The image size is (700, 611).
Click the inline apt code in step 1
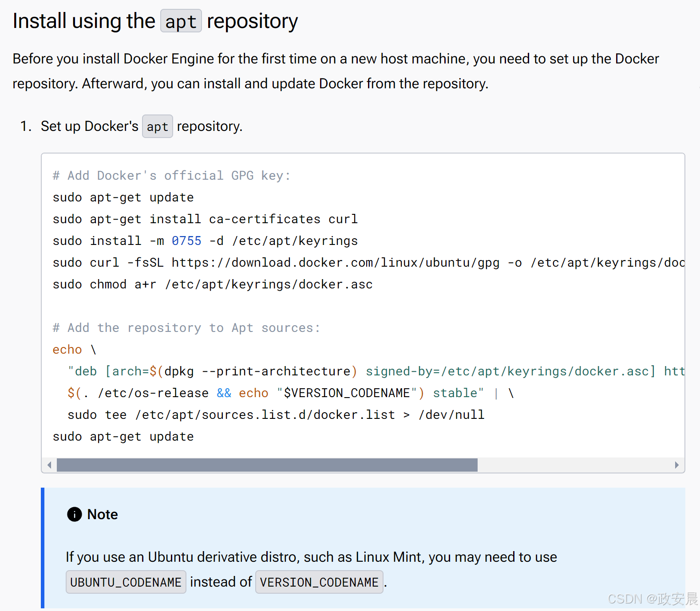click(x=158, y=126)
